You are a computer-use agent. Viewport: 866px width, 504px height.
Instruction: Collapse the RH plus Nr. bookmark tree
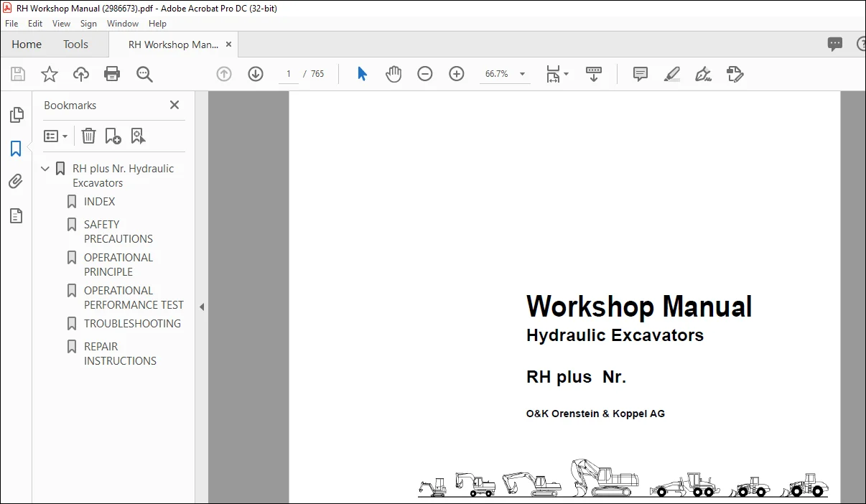(46, 169)
